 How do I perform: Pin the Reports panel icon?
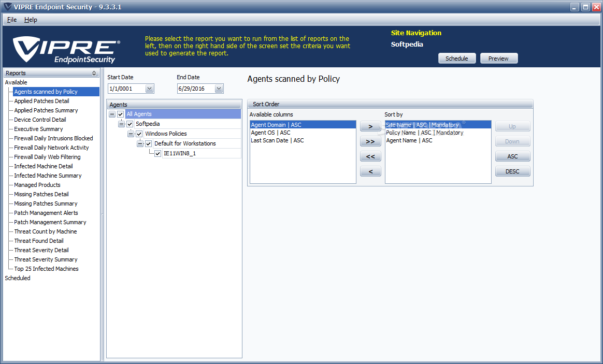pyautogui.click(x=94, y=73)
